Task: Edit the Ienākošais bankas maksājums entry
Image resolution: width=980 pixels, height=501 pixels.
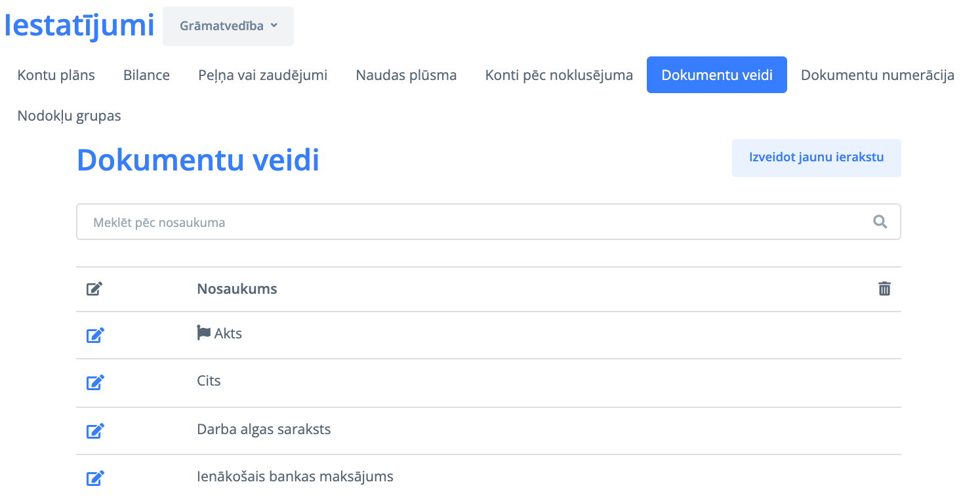Action: tap(95, 478)
